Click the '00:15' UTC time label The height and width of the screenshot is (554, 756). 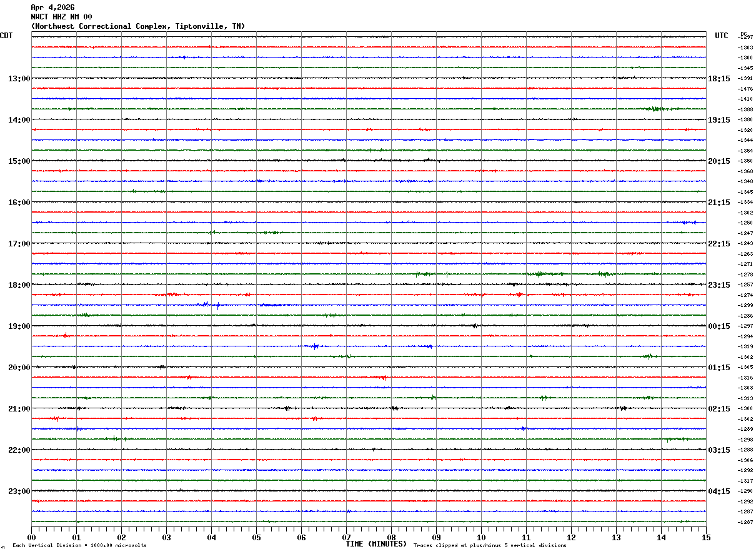click(x=719, y=326)
